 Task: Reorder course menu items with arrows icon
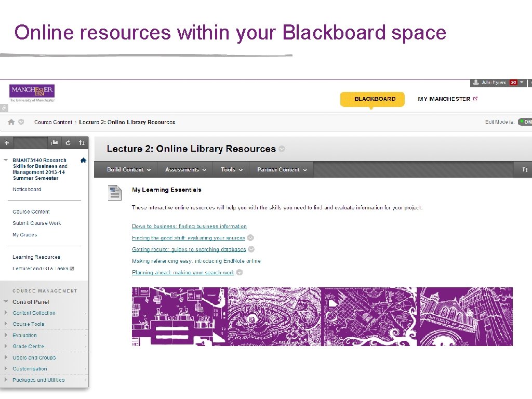click(82, 143)
